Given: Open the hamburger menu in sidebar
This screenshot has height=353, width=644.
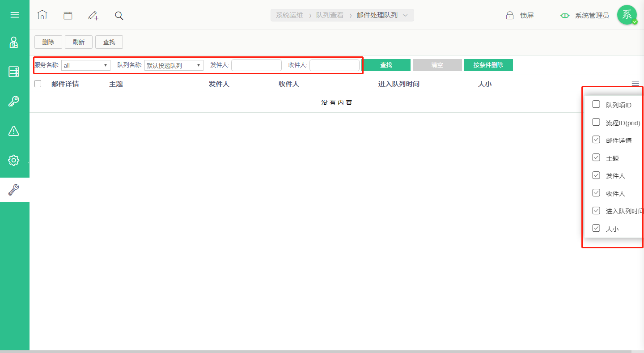Looking at the screenshot, I should pyautogui.click(x=14, y=15).
